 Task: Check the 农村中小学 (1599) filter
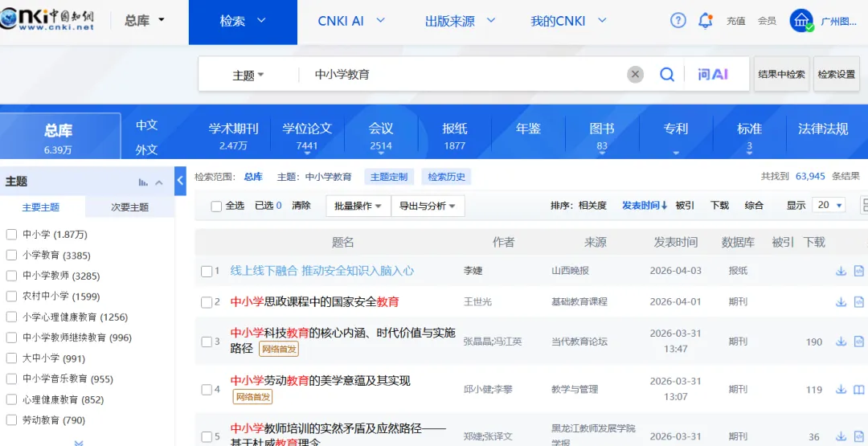tap(11, 296)
